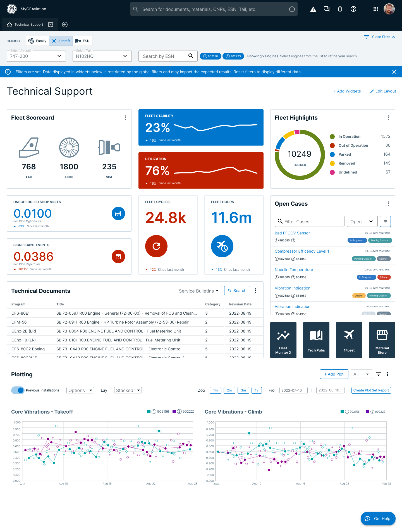
Task: Click the Add Plot button
Action: [x=334, y=374]
